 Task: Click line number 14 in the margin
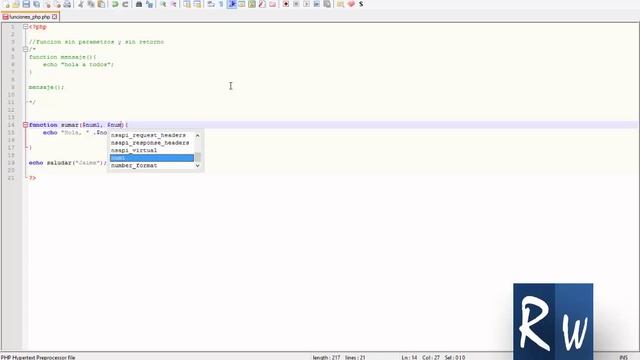11,125
